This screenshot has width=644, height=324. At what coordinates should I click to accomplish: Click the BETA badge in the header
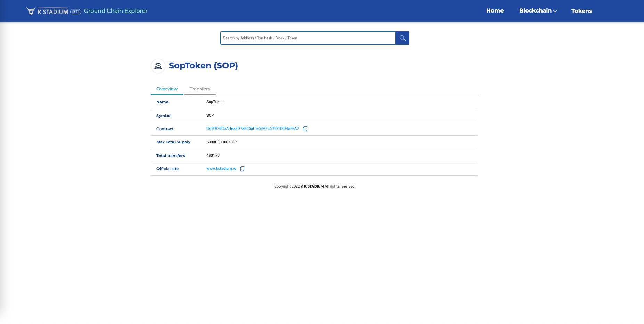click(76, 12)
